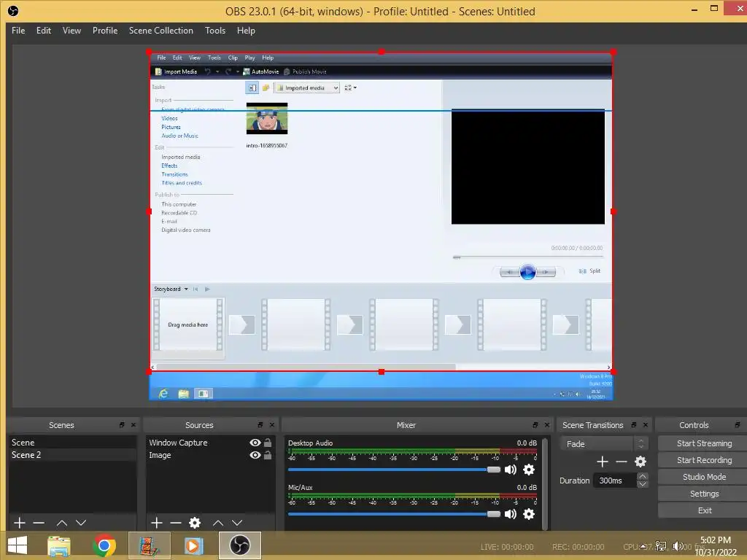Adjust the Desktop Audio volume slider
The height and width of the screenshot is (560, 747).
click(x=394, y=470)
